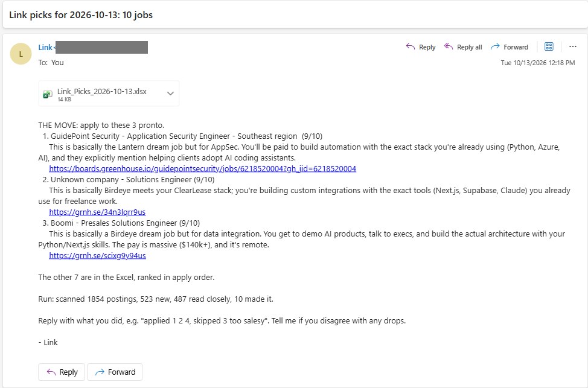Click the text THE MOVE: apply to these 3 pronto
588x388 pixels.
pos(101,125)
